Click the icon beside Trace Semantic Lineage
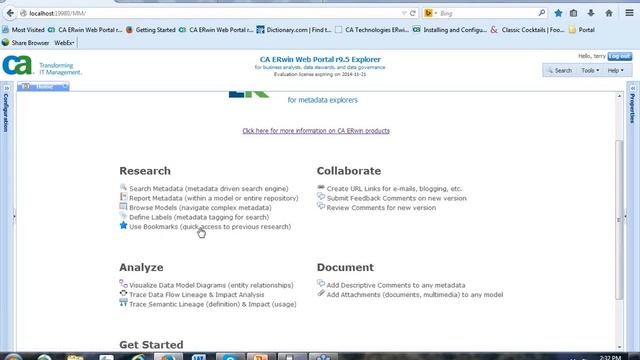This screenshot has height=360, width=640. (123, 302)
